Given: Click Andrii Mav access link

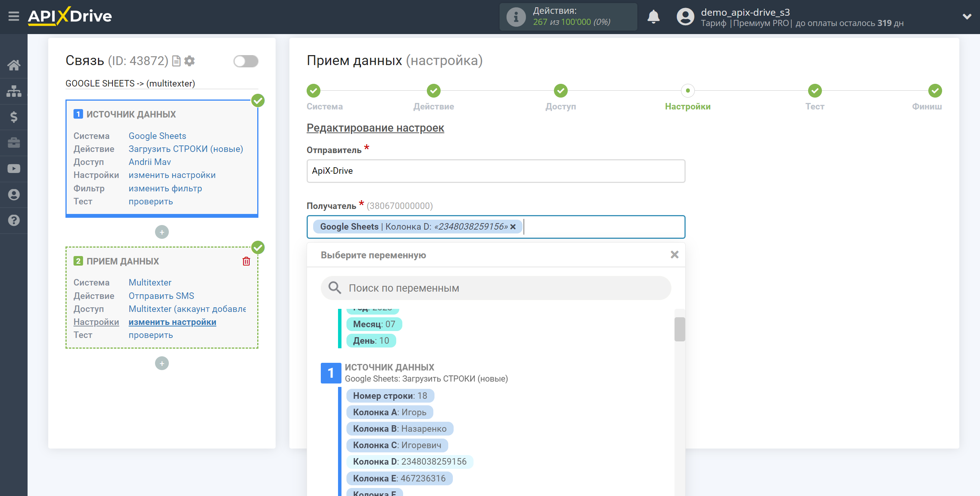Looking at the screenshot, I should (150, 162).
